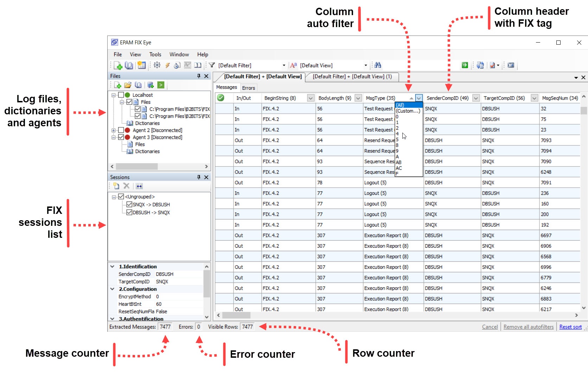
Task: Uncheck the SNQX -> DBSUSH session checkbox
Action: click(x=129, y=204)
